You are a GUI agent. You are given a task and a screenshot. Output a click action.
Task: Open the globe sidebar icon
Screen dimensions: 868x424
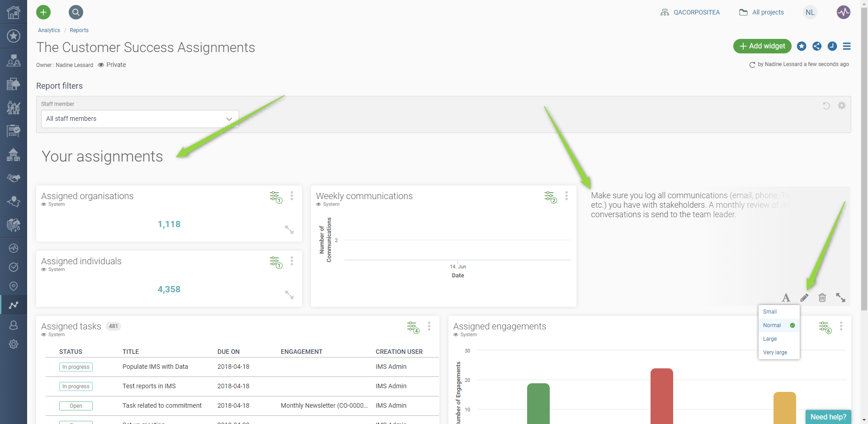(x=14, y=225)
